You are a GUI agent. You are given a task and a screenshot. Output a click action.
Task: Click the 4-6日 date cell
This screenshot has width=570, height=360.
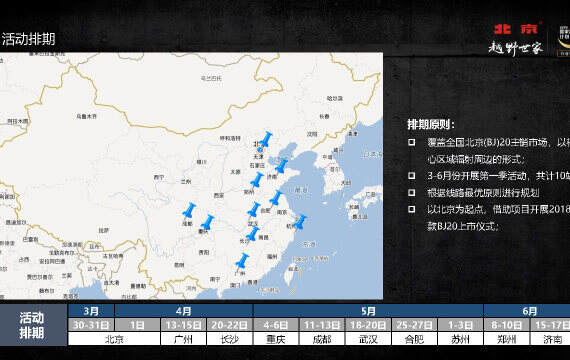276,325
